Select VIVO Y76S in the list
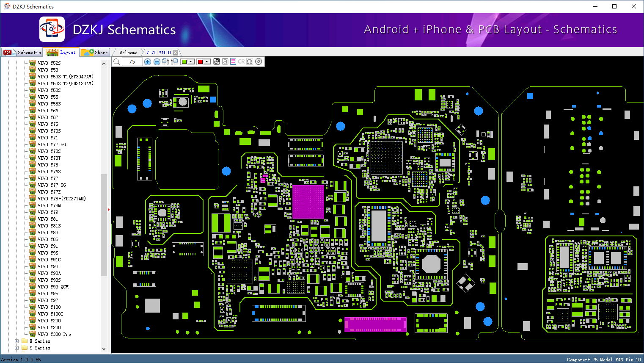The image size is (644, 363). point(50,172)
